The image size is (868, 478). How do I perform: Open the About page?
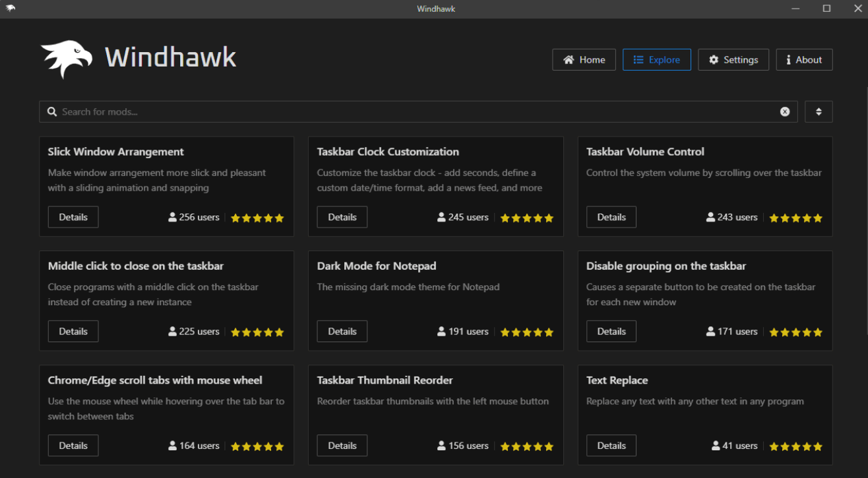[804, 60]
